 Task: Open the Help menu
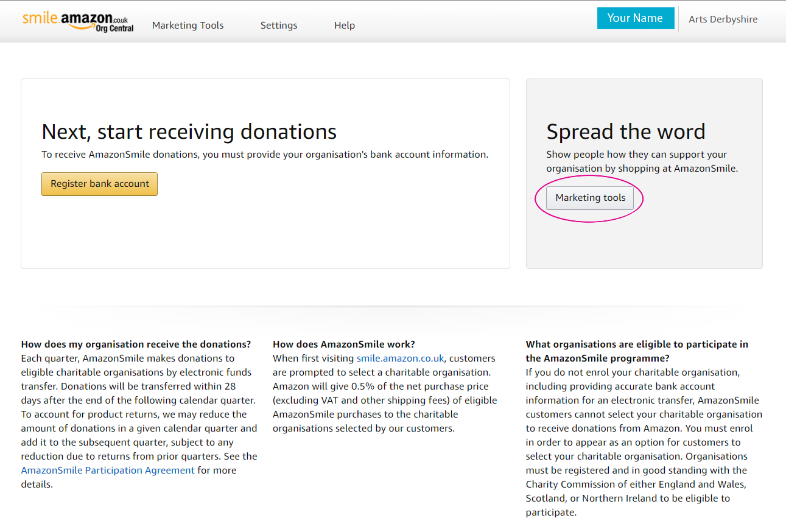345,25
